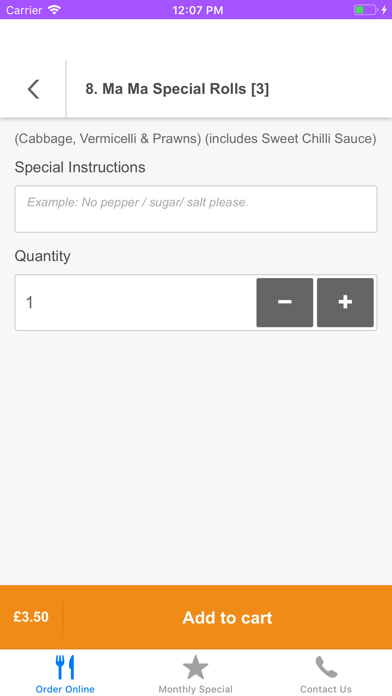Switch to the Monthly Special tab label
Image resolution: width=392 pixels, height=696 pixels.
pyautogui.click(x=195, y=689)
